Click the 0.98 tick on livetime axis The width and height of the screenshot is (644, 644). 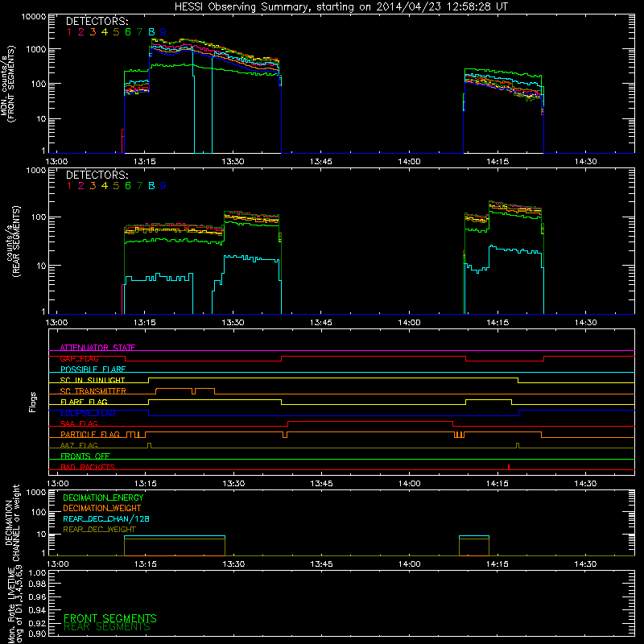click(37, 584)
